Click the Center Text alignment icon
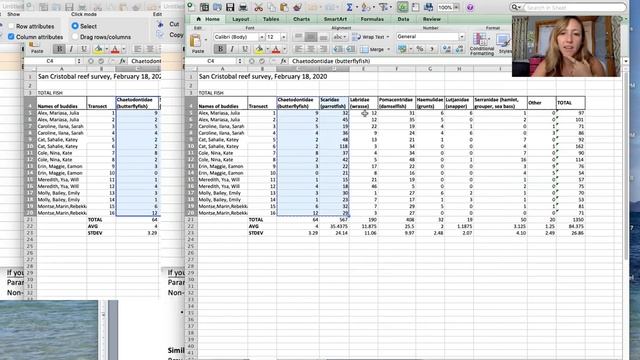This screenshot has height=360, width=640. (311, 49)
